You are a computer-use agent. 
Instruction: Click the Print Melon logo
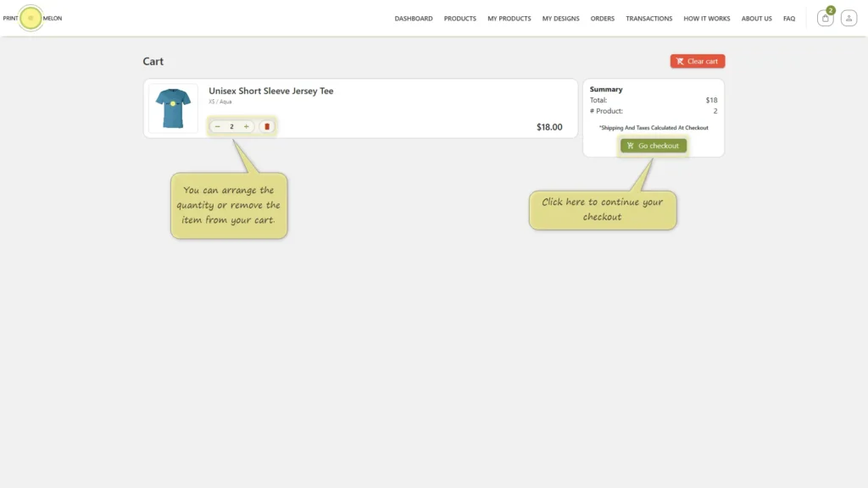point(32,19)
